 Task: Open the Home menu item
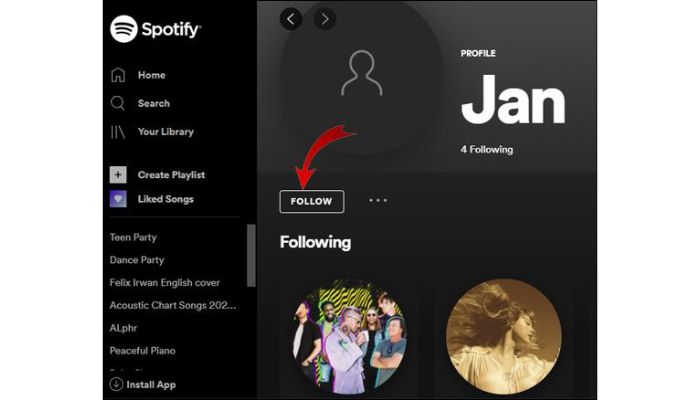pyautogui.click(x=152, y=75)
